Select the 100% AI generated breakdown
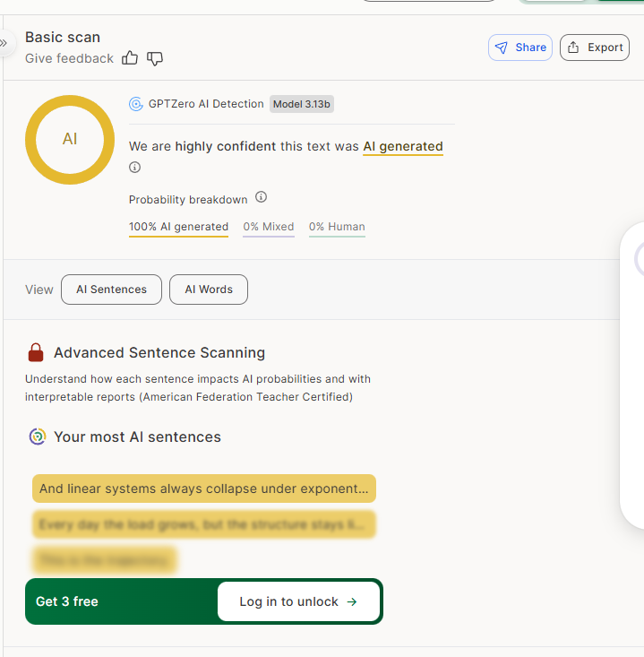Viewport: 644px width, 657px height. (178, 227)
